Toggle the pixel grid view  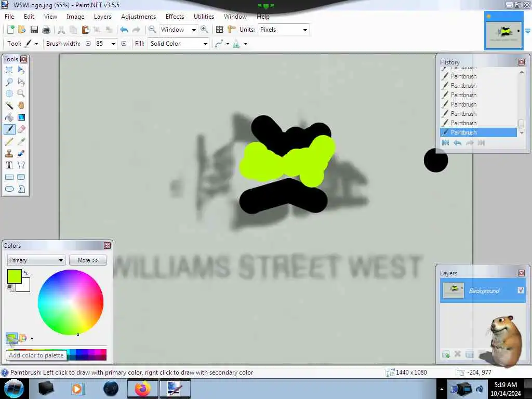tap(220, 30)
